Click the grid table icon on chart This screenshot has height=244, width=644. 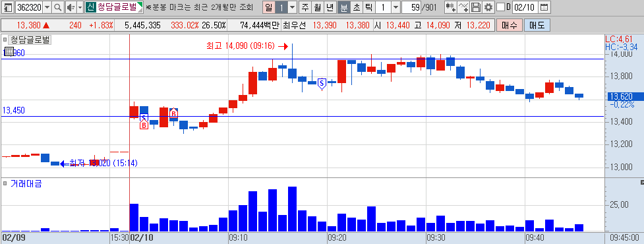tap(8, 51)
